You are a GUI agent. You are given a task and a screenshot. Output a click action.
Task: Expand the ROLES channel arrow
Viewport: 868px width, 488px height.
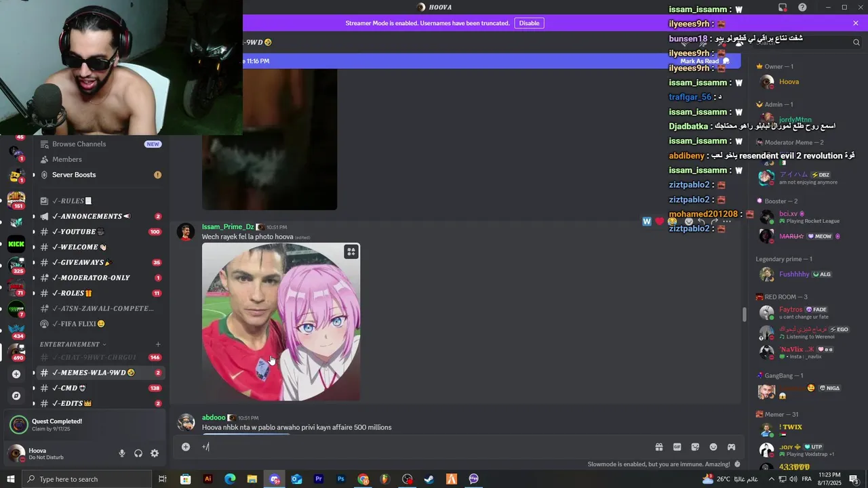33,293
